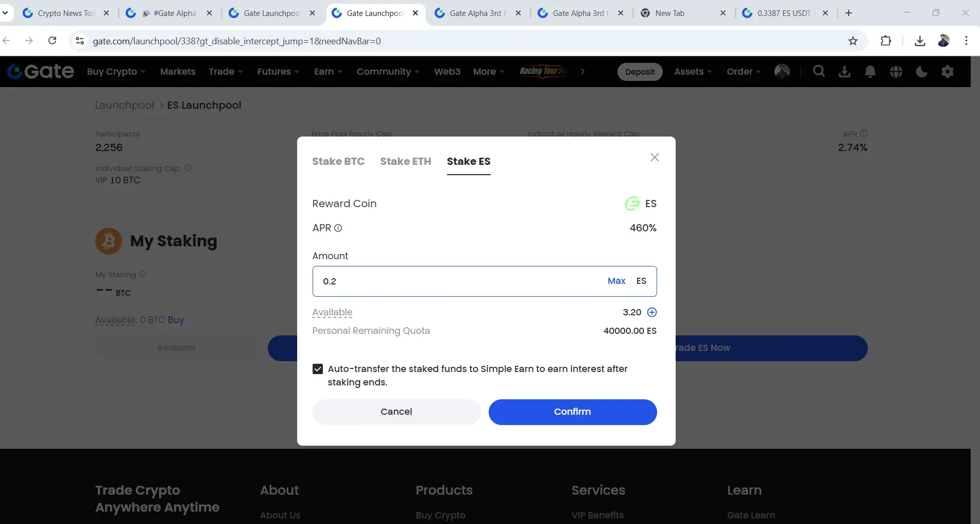Image resolution: width=980 pixels, height=524 pixels.
Task: Click the address bar URL
Action: tap(237, 41)
